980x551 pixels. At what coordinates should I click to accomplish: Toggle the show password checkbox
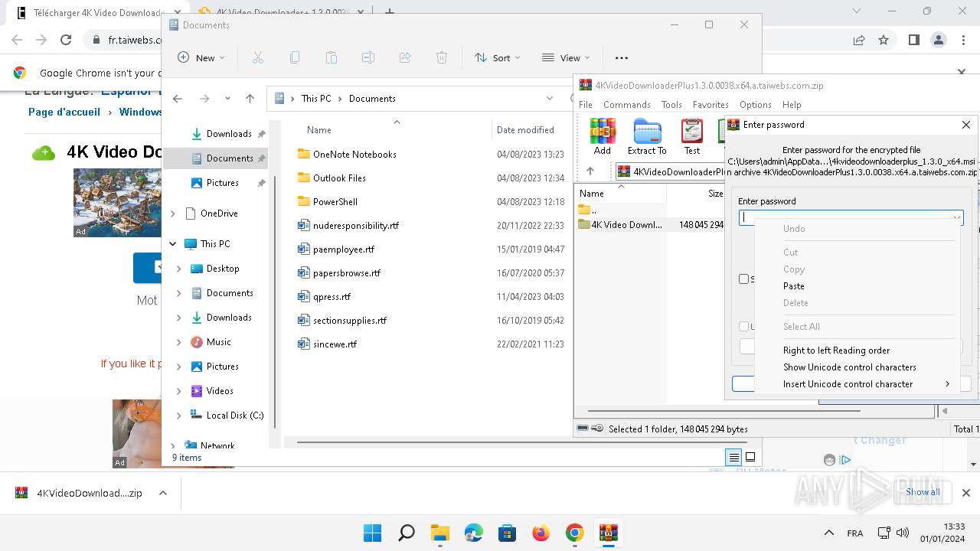[743, 279]
